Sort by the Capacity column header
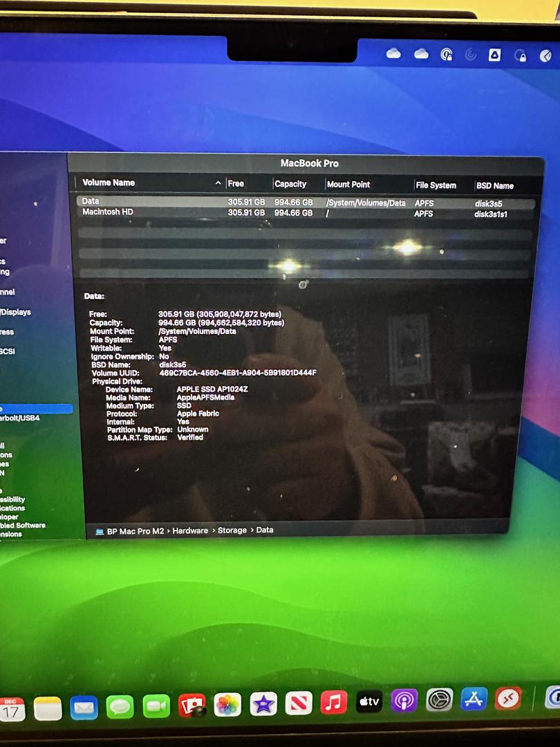 point(290,184)
